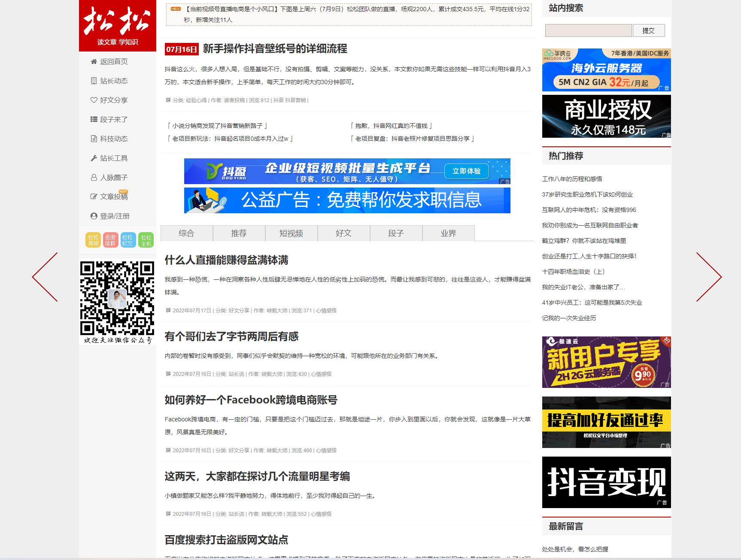Click the 经验心得 category under first article
The width and height of the screenshot is (741, 560).
click(196, 100)
